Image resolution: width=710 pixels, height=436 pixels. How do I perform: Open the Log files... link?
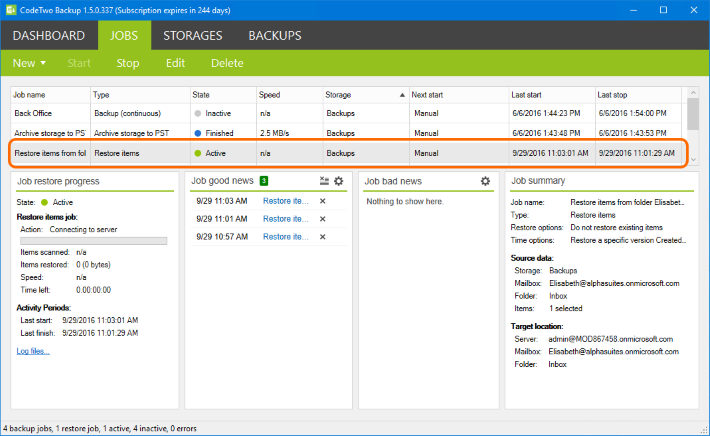tap(33, 351)
